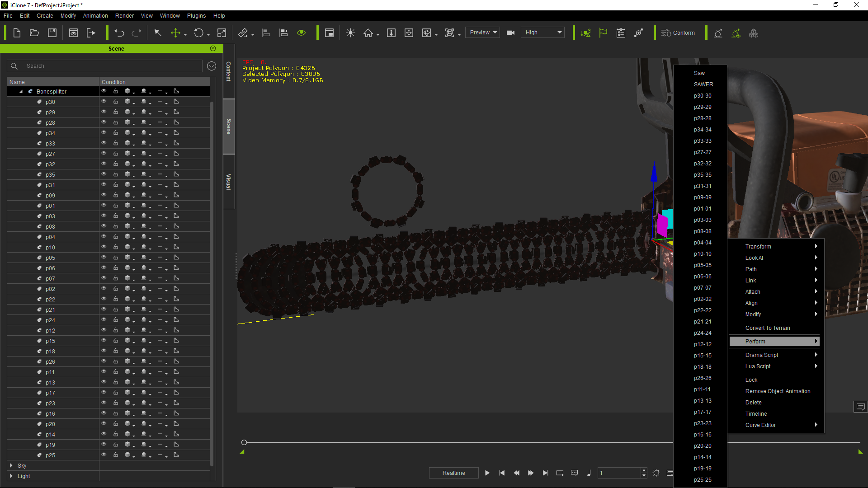Save project using floppy icon
The image size is (868, 488).
click(x=52, y=33)
